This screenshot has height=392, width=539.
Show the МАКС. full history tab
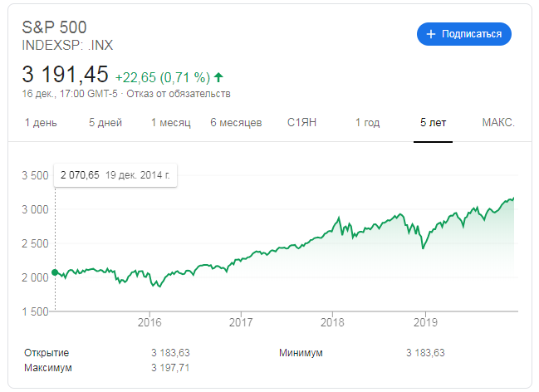[498, 123]
